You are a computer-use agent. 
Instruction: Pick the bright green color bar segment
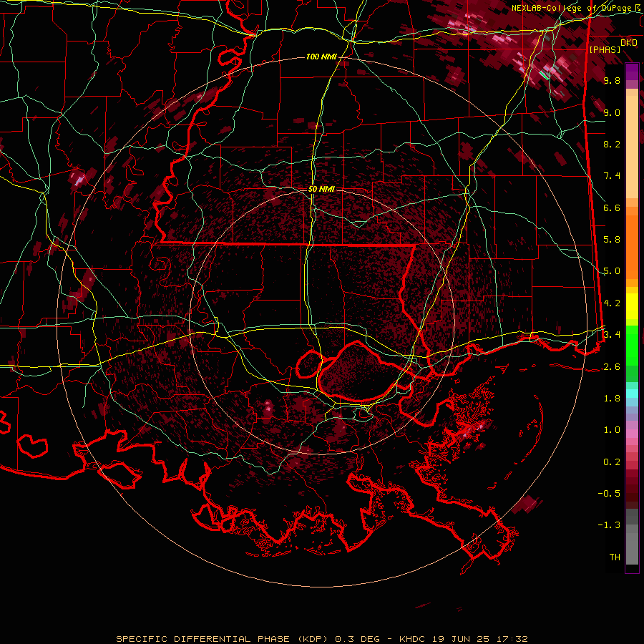632,344
